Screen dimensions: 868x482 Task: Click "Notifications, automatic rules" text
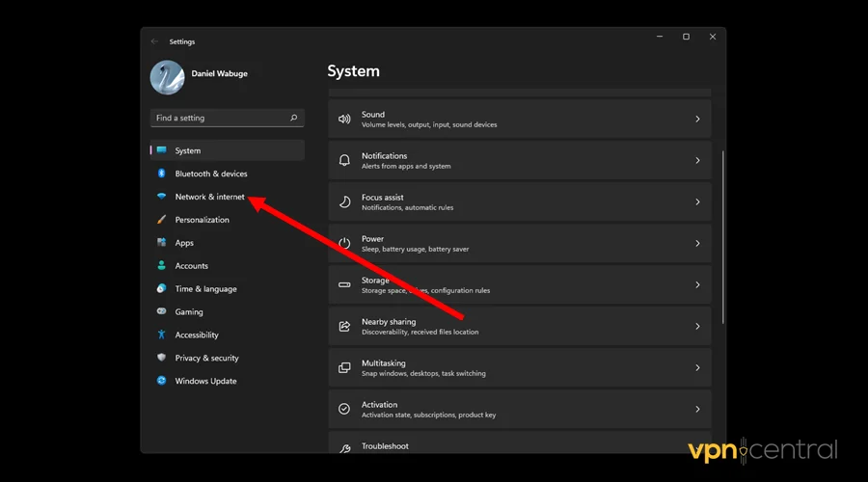(x=407, y=207)
